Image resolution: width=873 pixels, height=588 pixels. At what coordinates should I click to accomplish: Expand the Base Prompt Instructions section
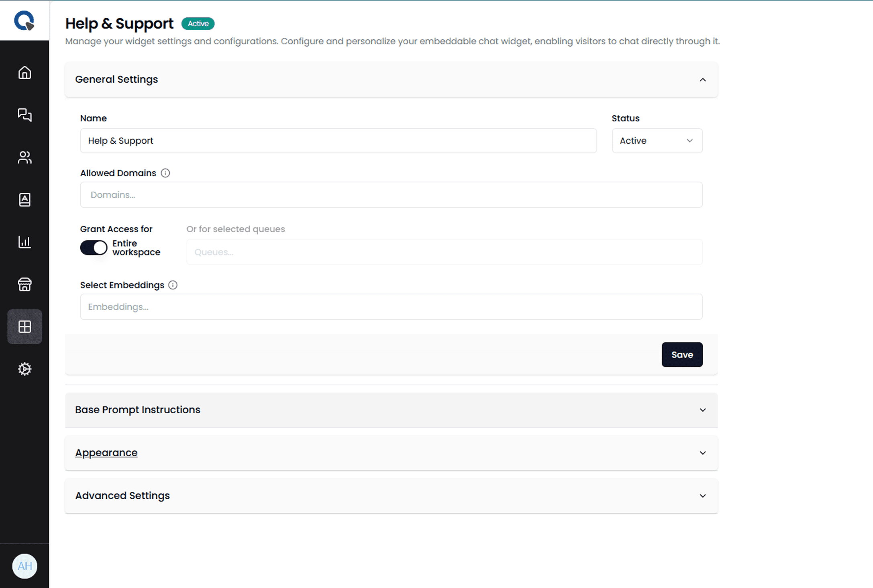pyautogui.click(x=702, y=410)
